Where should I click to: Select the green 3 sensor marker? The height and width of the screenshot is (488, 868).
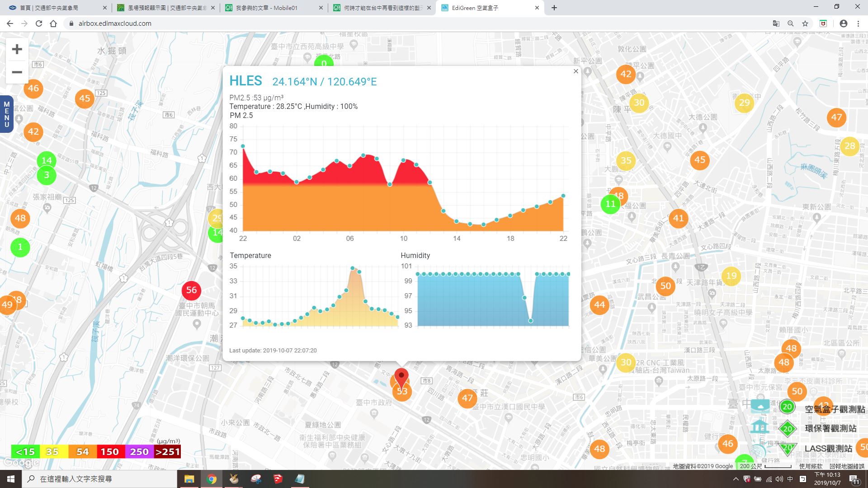coord(47,175)
